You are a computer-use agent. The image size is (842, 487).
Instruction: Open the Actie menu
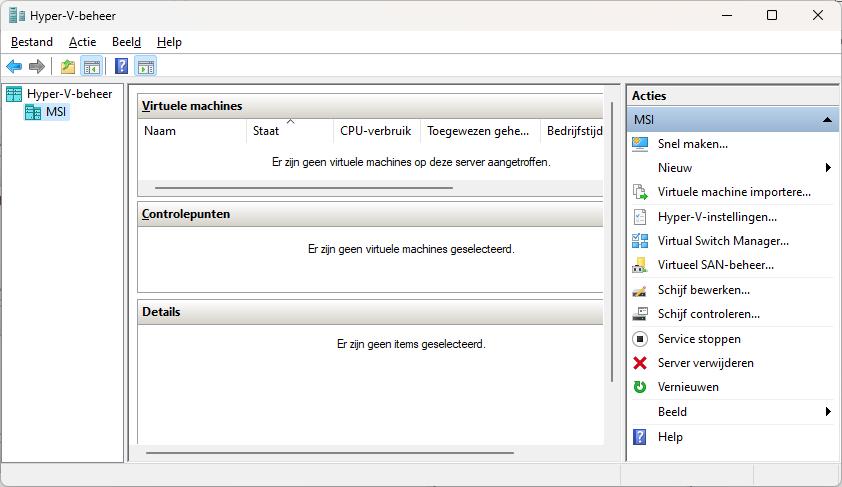click(82, 42)
